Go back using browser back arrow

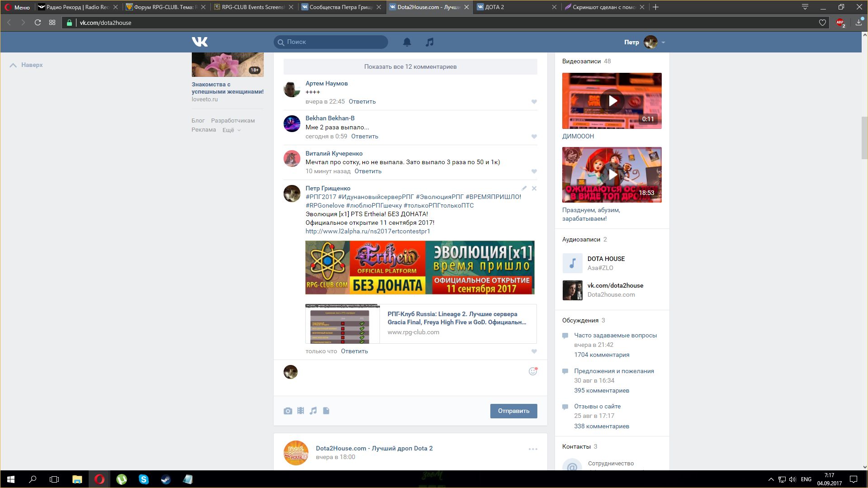(x=9, y=23)
